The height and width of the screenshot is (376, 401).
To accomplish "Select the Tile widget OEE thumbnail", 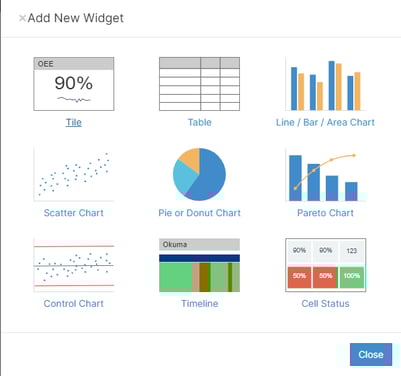I will [x=74, y=84].
